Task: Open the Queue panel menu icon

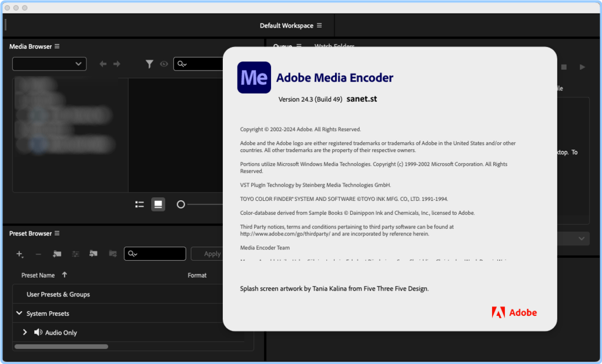Action: tap(299, 45)
